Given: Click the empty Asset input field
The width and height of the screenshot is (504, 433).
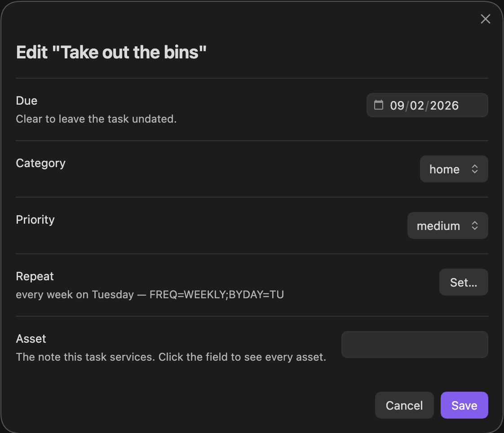Looking at the screenshot, I should 415,345.
